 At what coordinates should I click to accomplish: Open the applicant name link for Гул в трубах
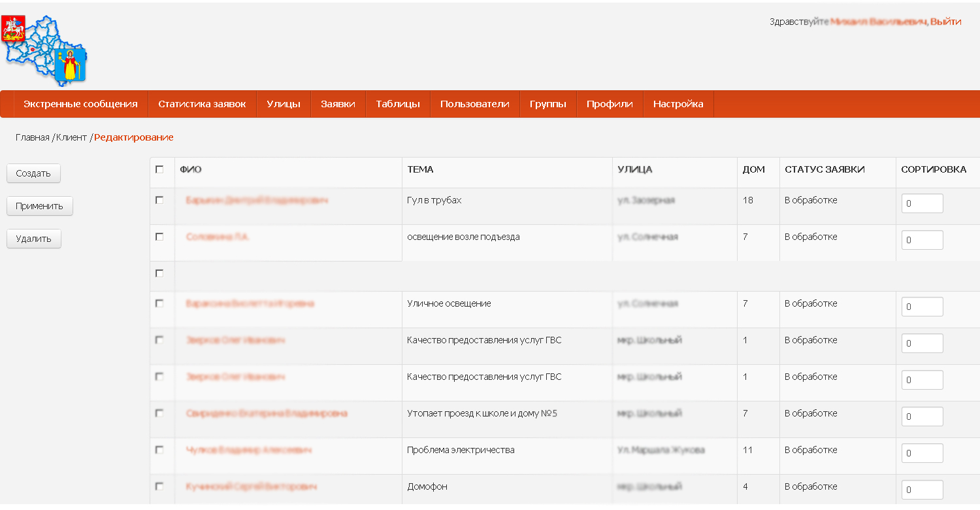pos(257,200)
